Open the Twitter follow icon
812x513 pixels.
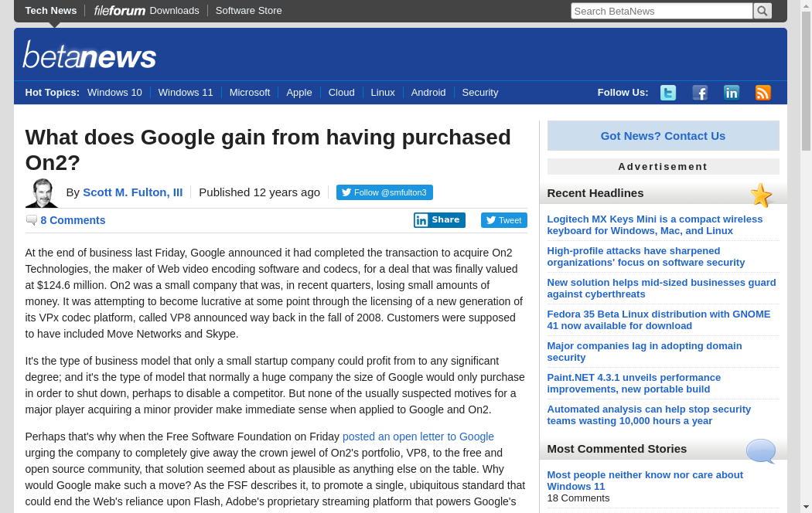[667, 93]
